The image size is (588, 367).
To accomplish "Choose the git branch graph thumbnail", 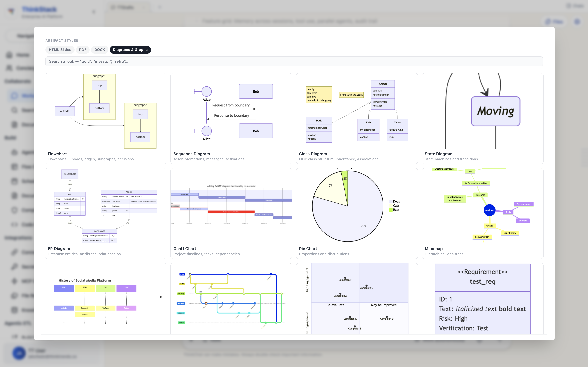I will 231,299.
